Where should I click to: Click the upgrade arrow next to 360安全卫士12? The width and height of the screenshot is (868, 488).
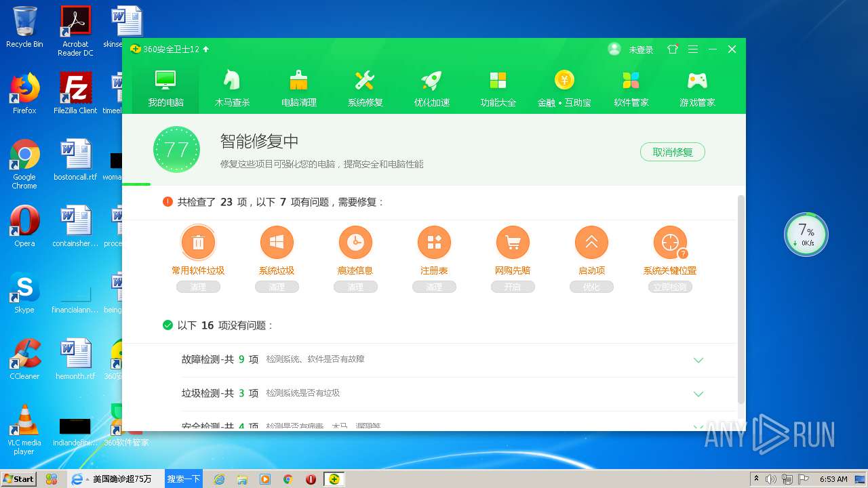coord(206,49)
